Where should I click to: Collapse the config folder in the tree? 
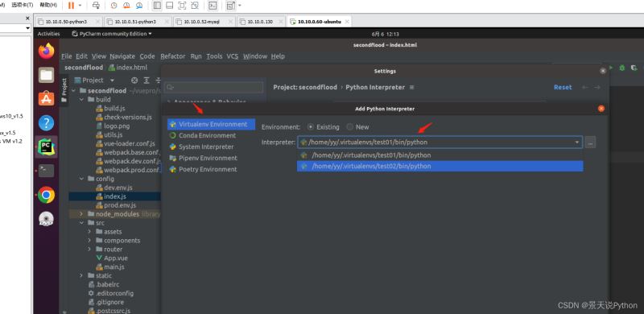[x=81, y=179]
